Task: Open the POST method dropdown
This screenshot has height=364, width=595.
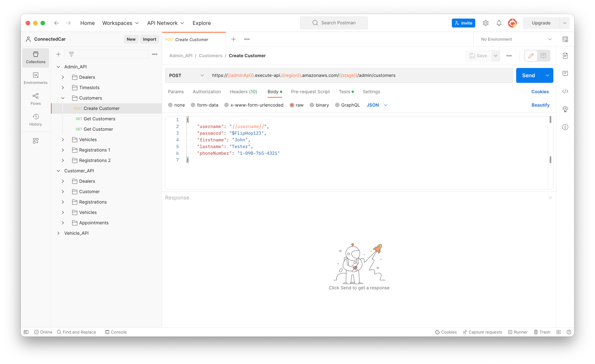Action: (x=186, y=75)
